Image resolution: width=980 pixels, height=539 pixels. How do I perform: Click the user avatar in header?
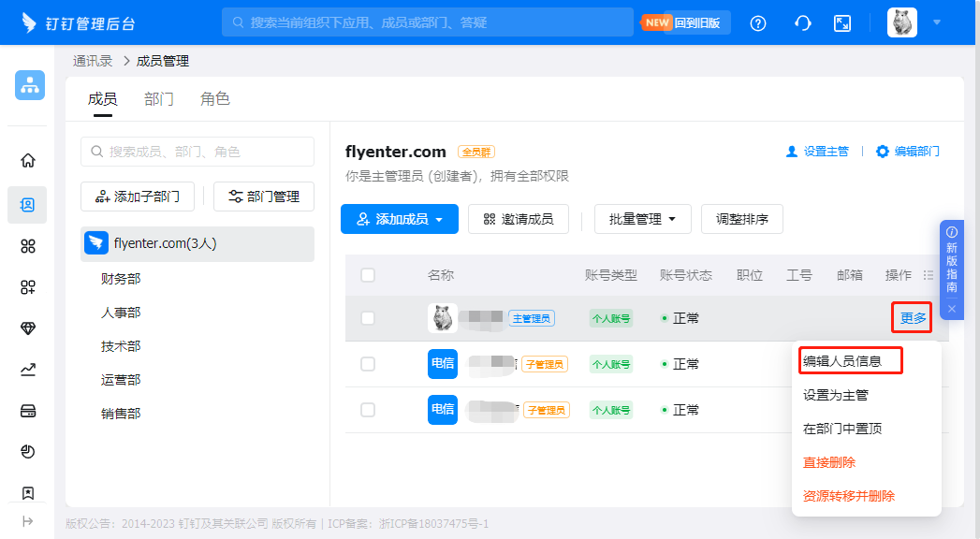click(902, 22)
